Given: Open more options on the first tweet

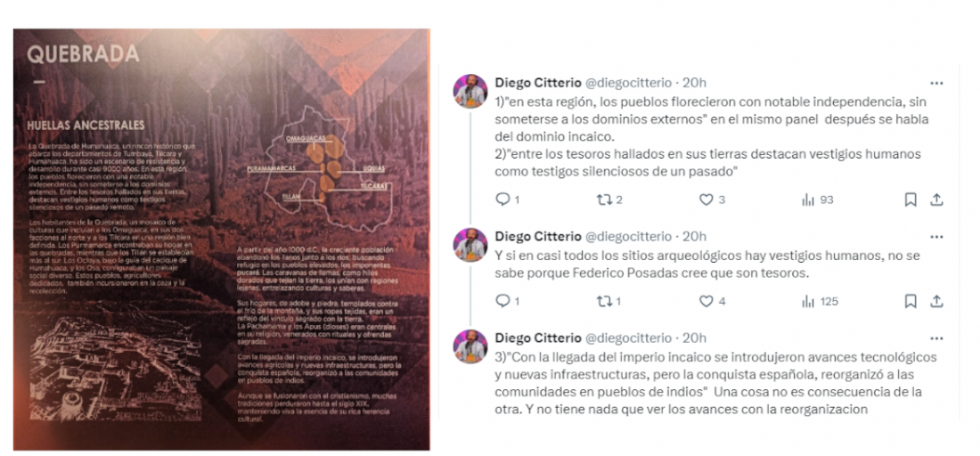Looking at the screenshot, I should click(936, 83).
